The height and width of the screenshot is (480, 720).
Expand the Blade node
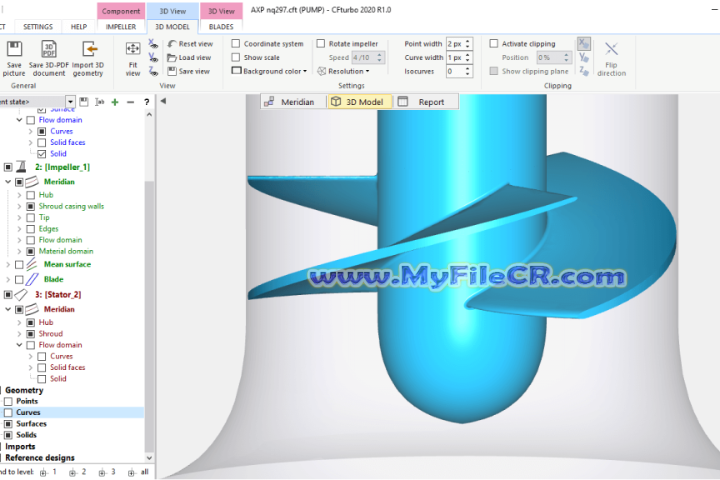(8, 279)
